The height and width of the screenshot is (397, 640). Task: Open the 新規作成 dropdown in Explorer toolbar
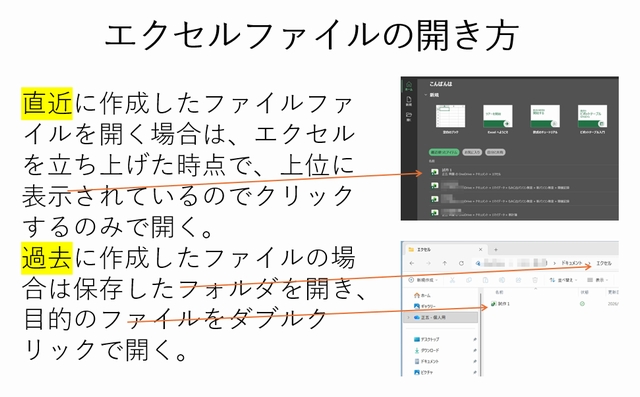point(423,280)
